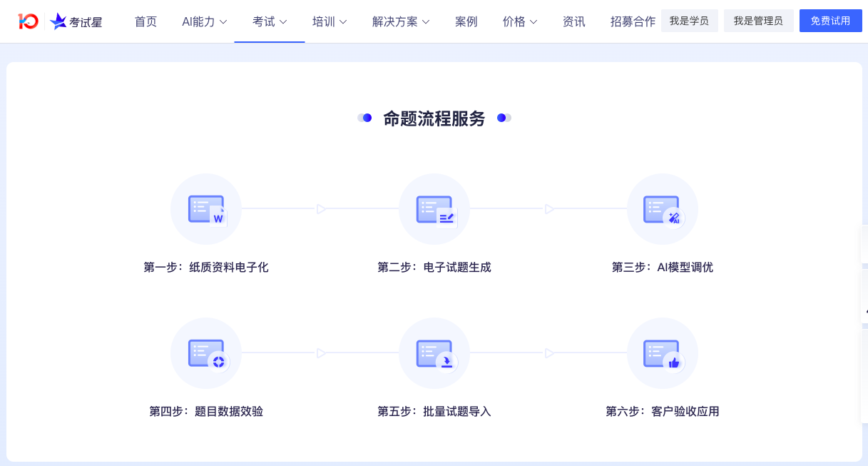Click the 招募合作 link
The height and width of the screenshot is (466, 868).
tap(632, 21)
